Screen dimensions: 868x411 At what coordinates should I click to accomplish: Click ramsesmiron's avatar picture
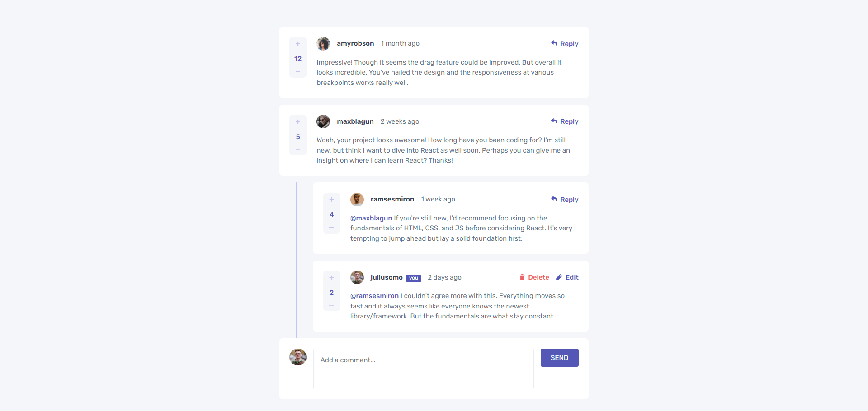[x=357, y=200]
